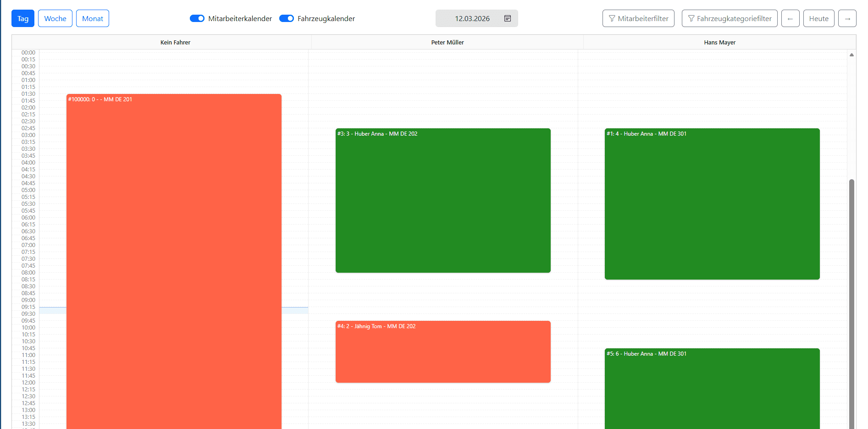
Task: Navigate to previous day with left arrow
Action: click(x=790, y=18)
